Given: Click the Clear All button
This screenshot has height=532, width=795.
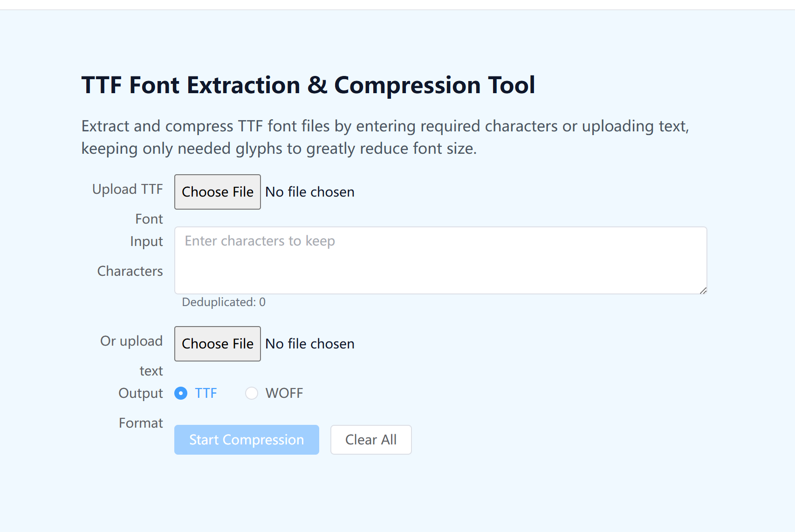Looking at the screenshot, I should pyautogui.click(x=371, y=440).
